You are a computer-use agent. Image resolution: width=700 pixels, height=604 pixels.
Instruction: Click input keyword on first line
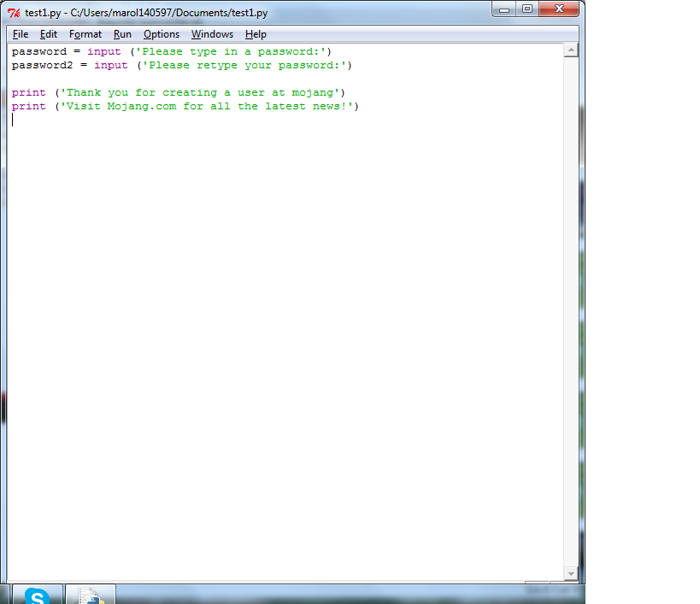click(x=104, y=52)
